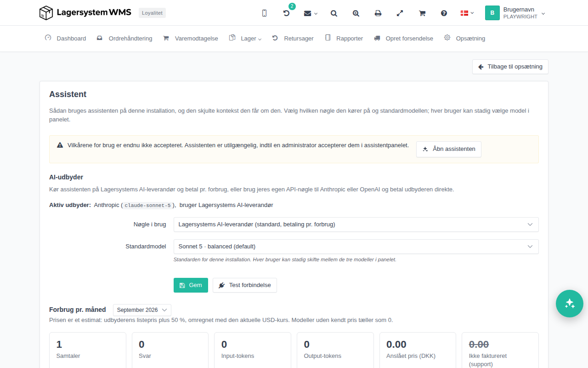Click the Assistent heading
The image size is (588, 368).
[x=68, y=94]
